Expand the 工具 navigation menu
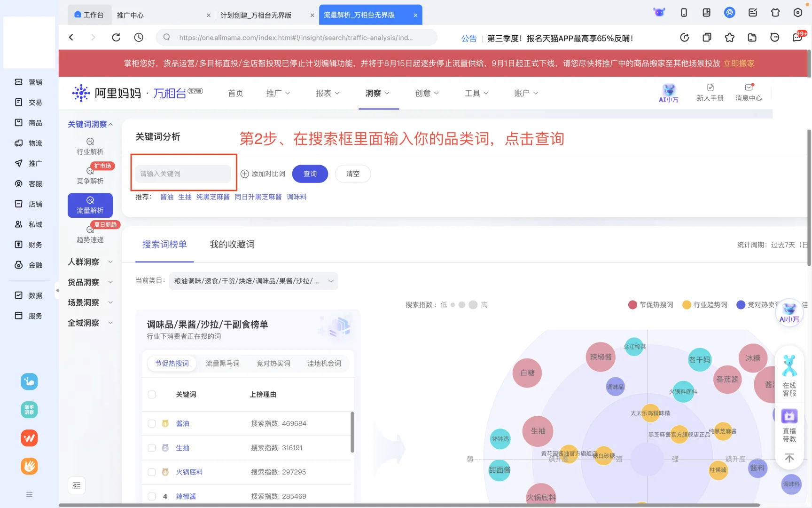The width and height of the screenshot is (812, 508). 476,93
